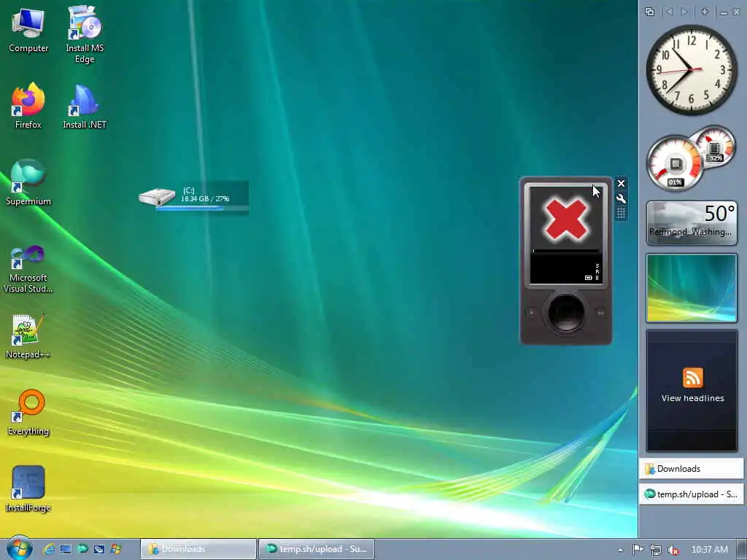
Task: Click the sidebar bring gadgets to front icon
Action: (x=649, y=12)
